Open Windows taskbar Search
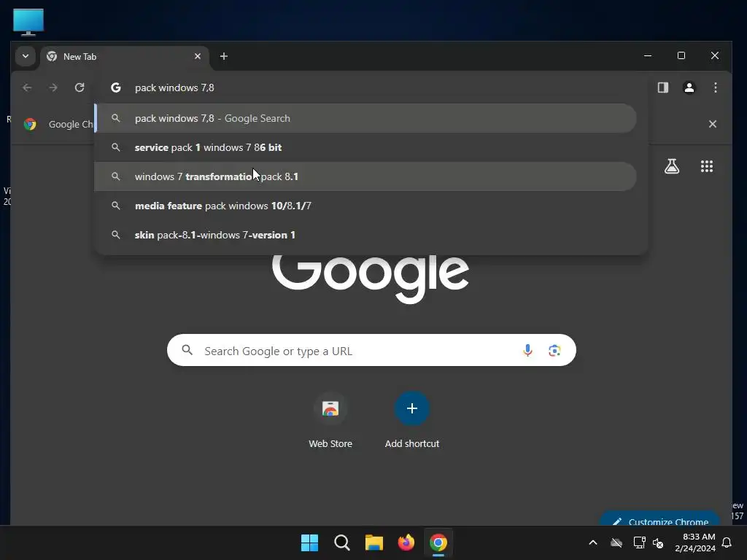This screenshot has width=747, height=560. [341, 542]
